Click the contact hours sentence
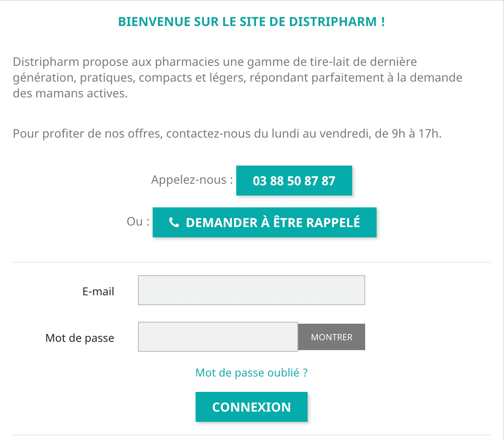Viewport: 504px width, 440px height. point(227,134)
